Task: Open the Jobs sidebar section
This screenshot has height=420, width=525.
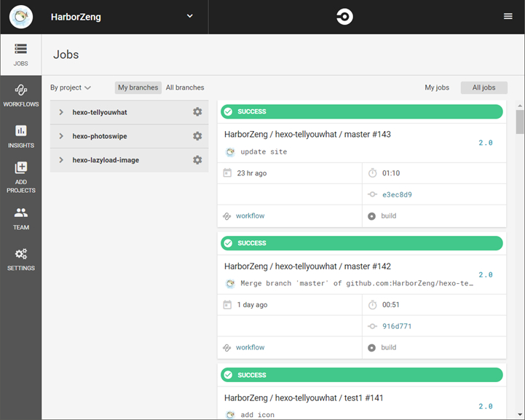Action: click(x=21, y=55)
